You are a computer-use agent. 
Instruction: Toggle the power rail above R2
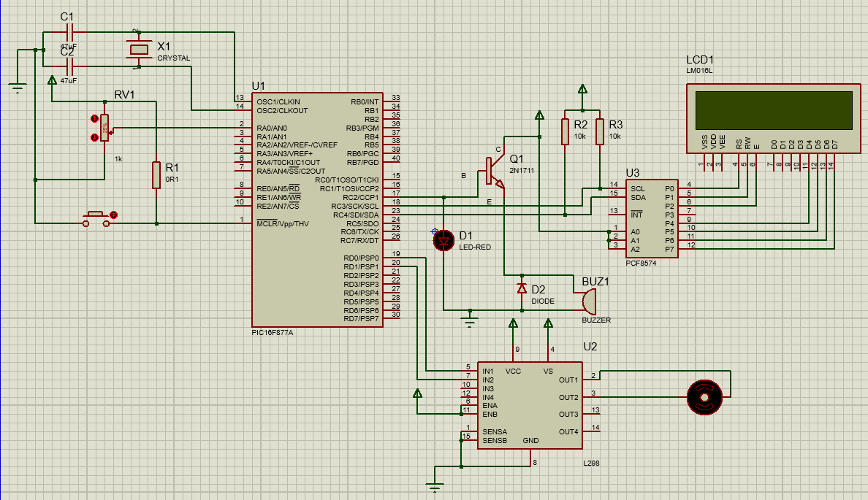[581, 88]
